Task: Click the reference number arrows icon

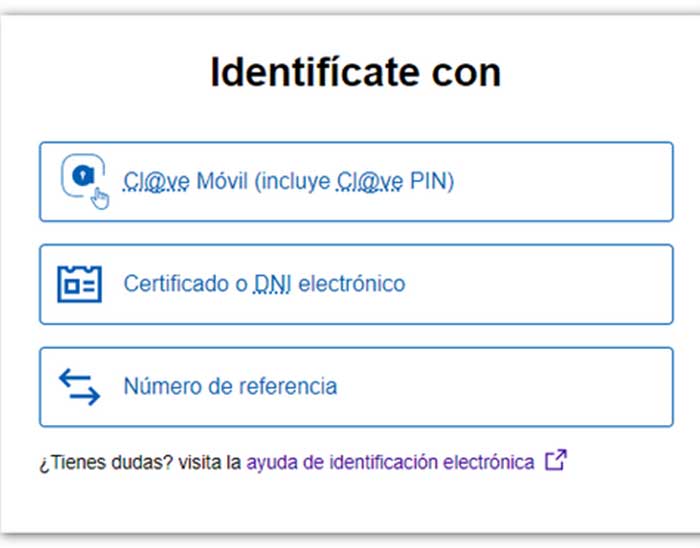Action: click(x=80, y=386)
